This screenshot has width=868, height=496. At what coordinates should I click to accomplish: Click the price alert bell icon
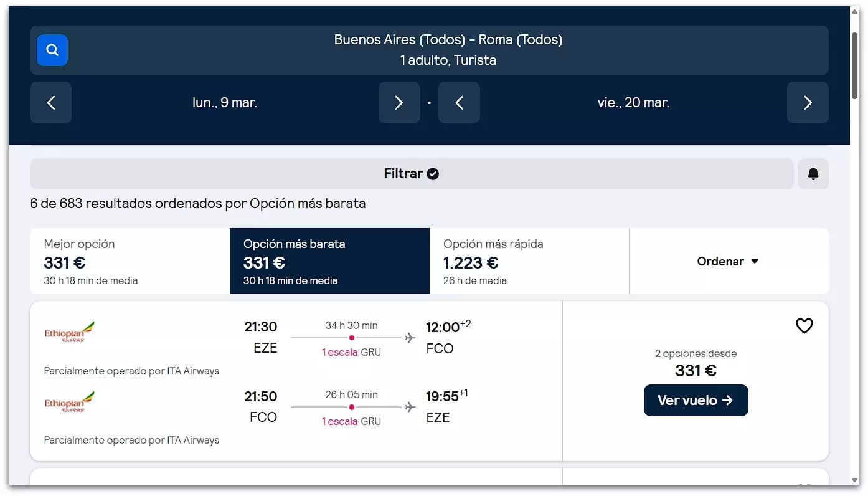click(x=813, y=174)
